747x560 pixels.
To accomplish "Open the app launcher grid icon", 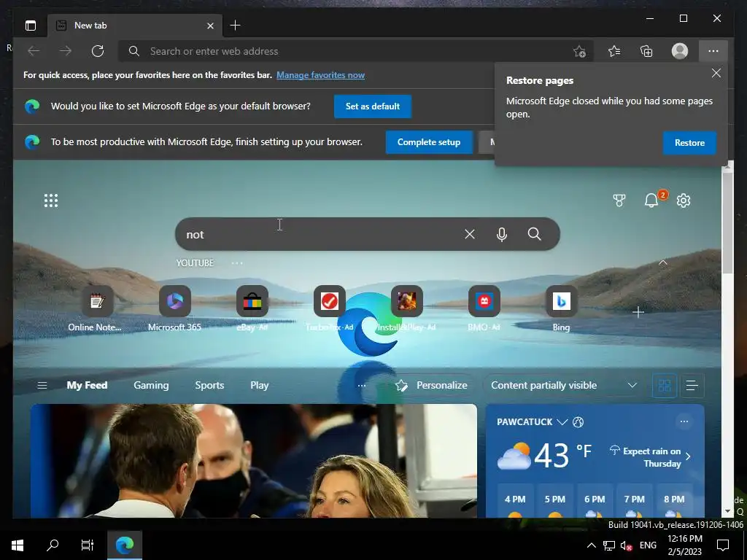I will 51,201.
